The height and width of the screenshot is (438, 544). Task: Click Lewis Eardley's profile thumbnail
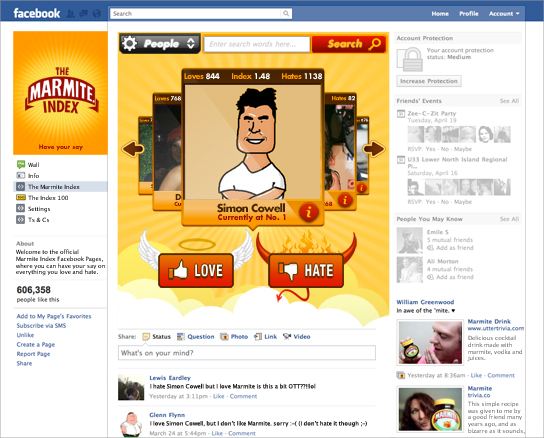[131, 387]
